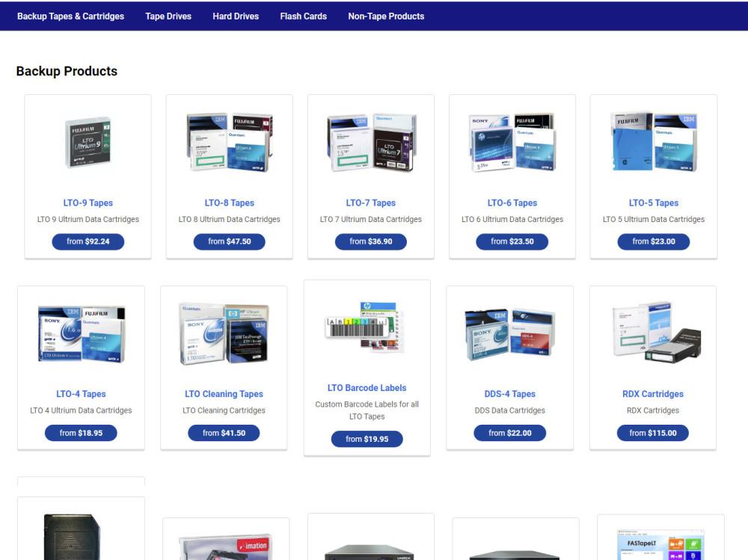The width and height of the screenshot is (748, 560).
Task: Click the from $92.24 button
Action: pos(88,241)
